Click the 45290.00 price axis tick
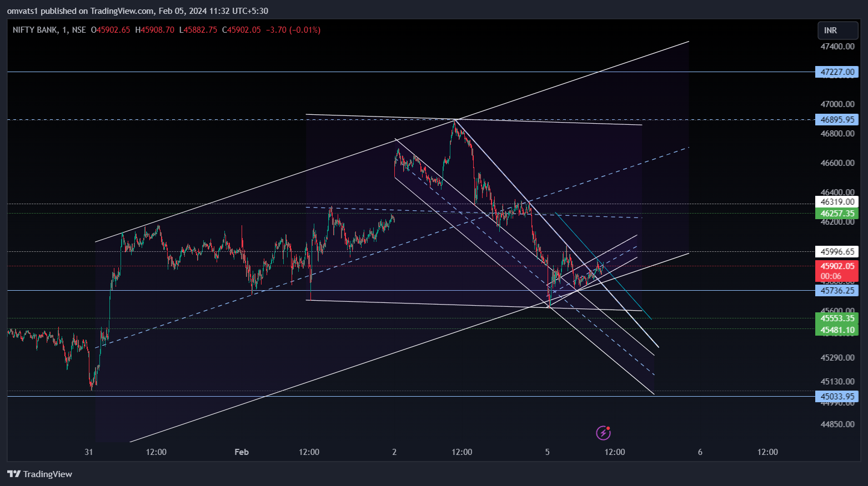Viewport: 868px width, 486px height. (837, 357)
